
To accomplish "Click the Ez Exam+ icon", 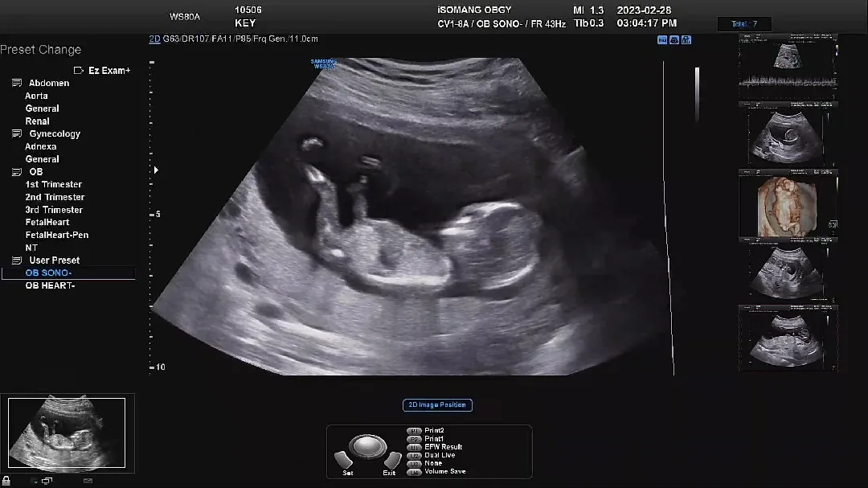I will tap(79, 71).
